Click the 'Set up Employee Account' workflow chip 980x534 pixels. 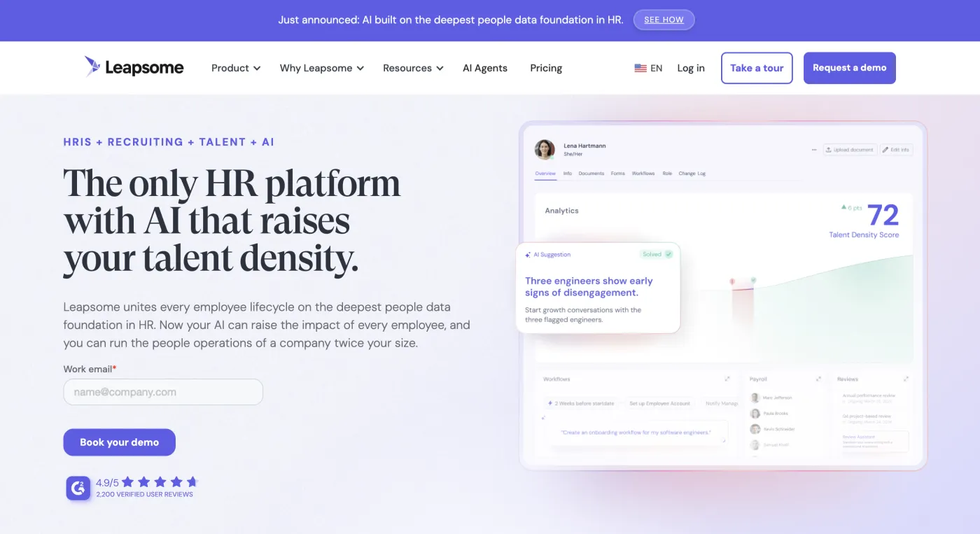click(x=659, y=403)
